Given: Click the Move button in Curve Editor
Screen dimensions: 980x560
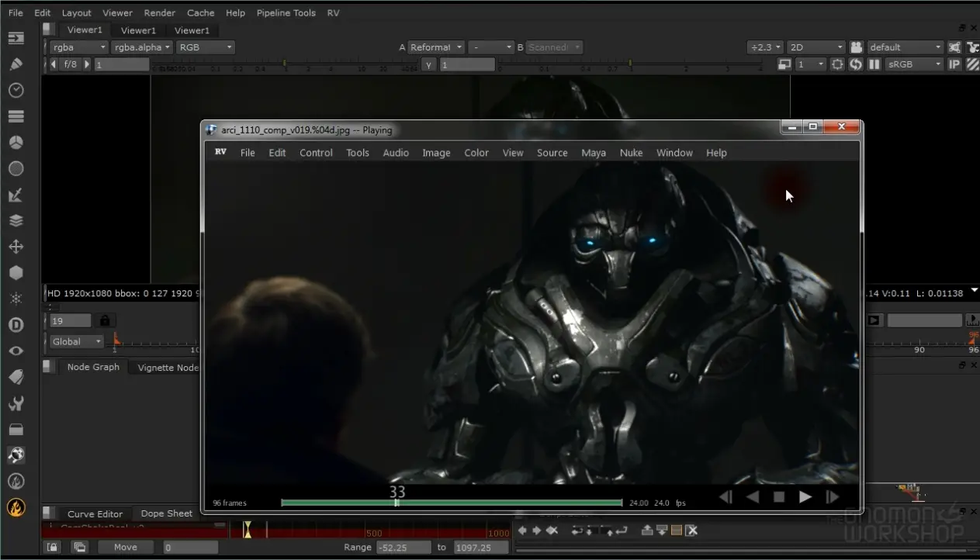Looking at the screenshot, I should coord(125,547).
